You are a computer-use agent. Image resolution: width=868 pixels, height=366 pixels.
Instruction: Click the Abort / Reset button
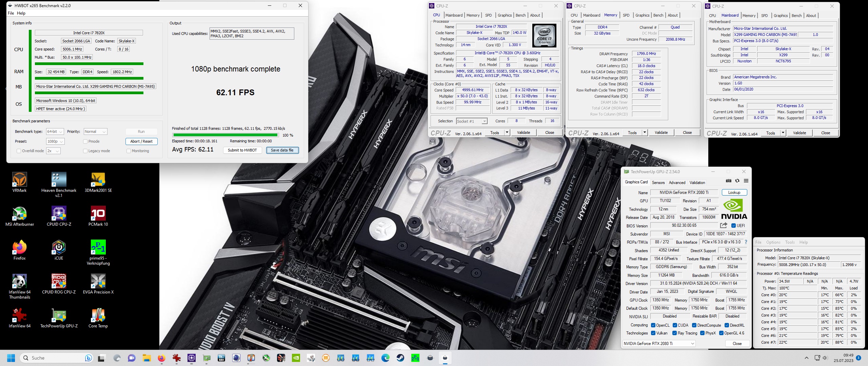[x=141, y=141]
